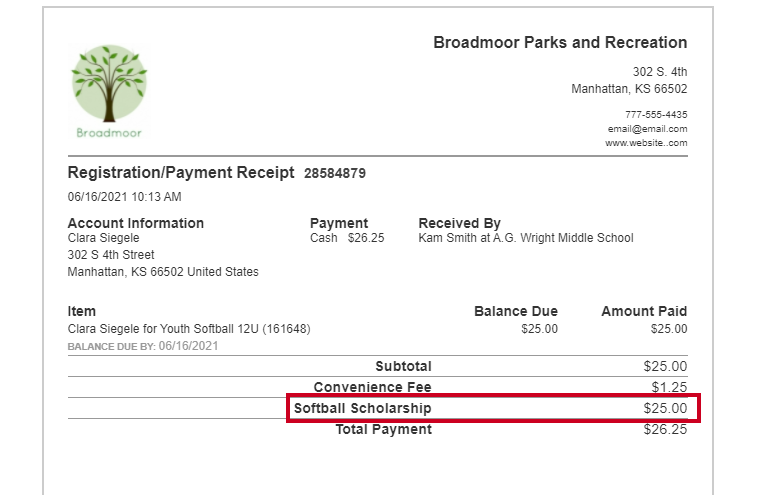Click the phone number 777-555-4435
This screenshot has width=758, height=495.
click(656, 115)
